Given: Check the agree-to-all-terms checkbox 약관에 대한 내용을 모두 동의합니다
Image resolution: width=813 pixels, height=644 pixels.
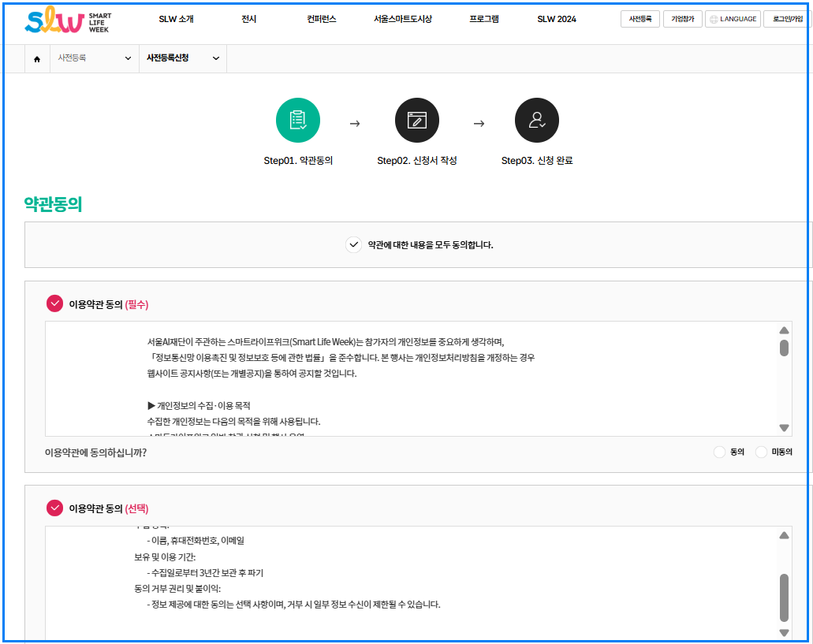Looking at the screenshot, I should point(353,244).
